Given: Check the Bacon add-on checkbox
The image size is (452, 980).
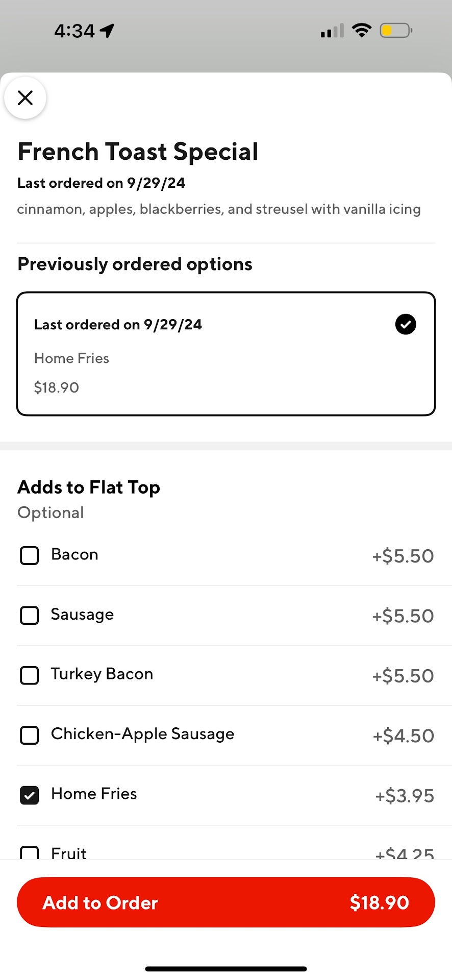Looking at the screenshot, I should pos(29,555).
